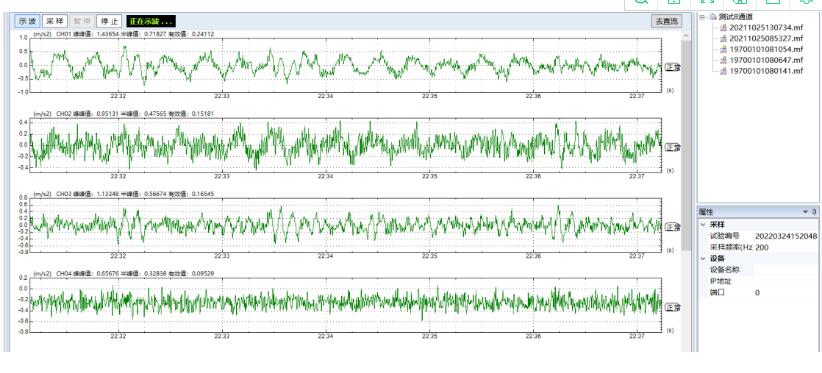Click the CH02 正常 status label

[673, 147]
